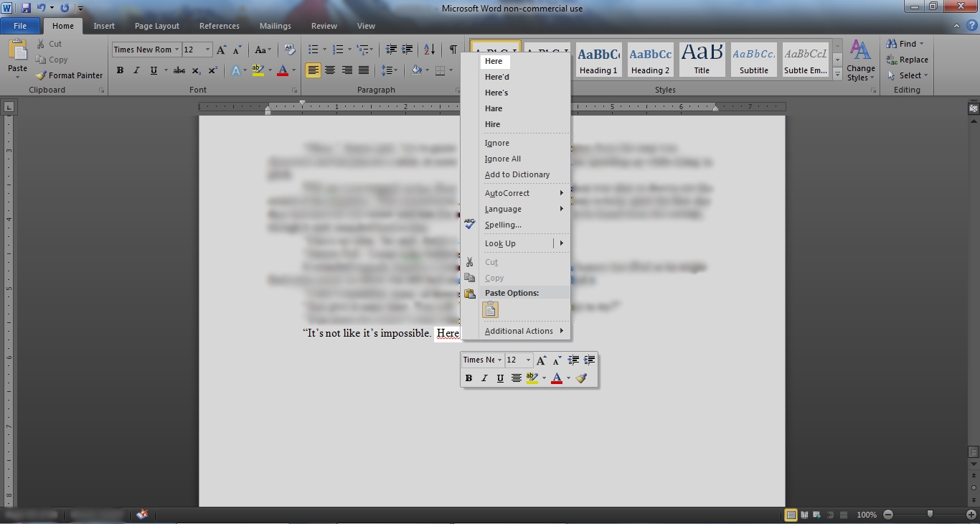Screen dimensions: 980x524
Task: Click the Sort icon in Paragraph group
Action: pyautogui.click(x=429, y=50)
